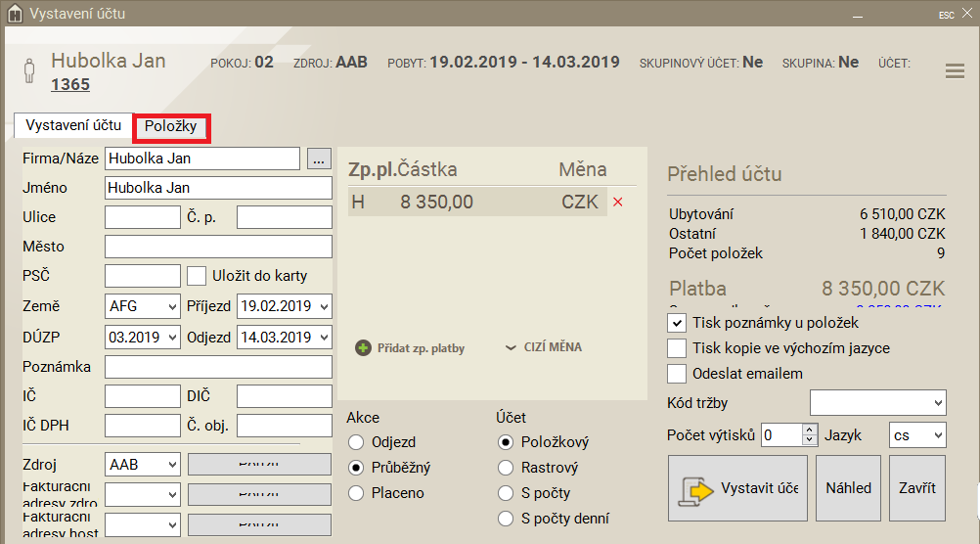
Task: Enable Odeslat emailem checkbox
Action: click(x=676, y=374)
